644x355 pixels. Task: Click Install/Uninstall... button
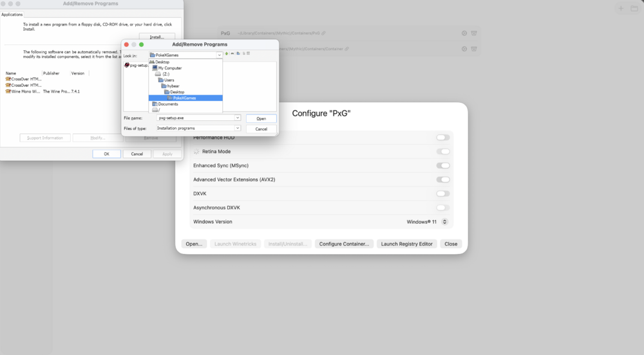pyautogui.click(x=287, y=244)
